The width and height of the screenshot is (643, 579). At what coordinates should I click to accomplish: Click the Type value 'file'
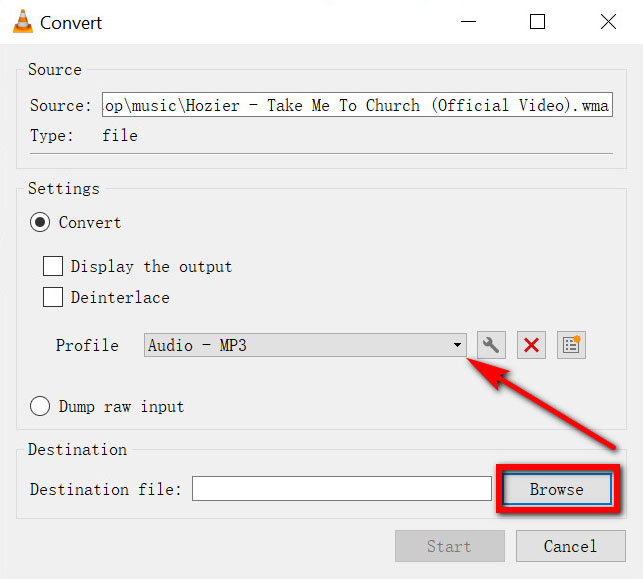coord(120,136)
